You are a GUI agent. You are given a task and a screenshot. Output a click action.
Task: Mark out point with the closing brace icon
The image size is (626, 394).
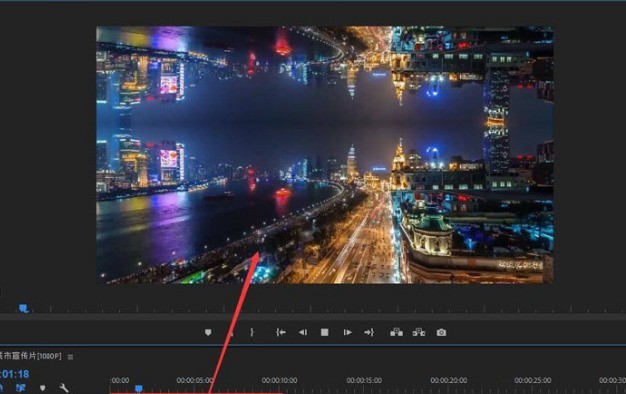(x=252, y=332)
